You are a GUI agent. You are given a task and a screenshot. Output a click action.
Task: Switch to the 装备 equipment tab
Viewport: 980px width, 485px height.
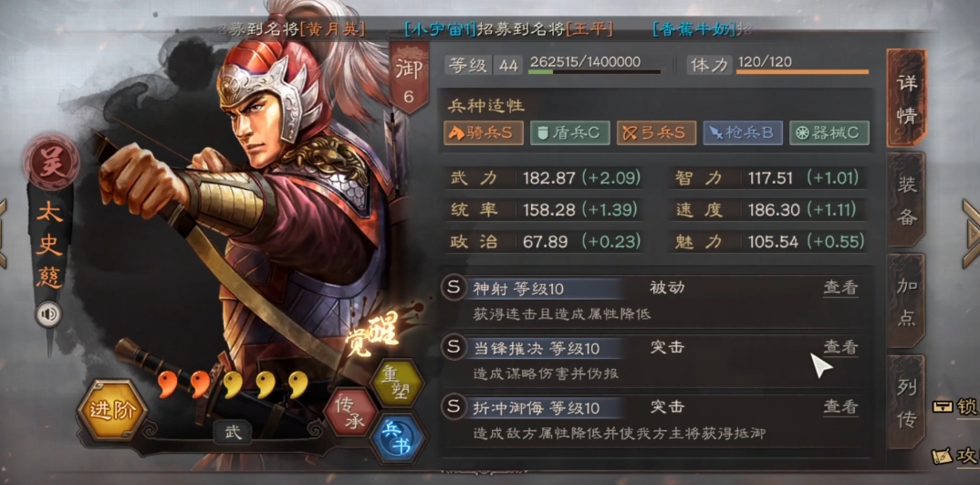tap(906, 200)
